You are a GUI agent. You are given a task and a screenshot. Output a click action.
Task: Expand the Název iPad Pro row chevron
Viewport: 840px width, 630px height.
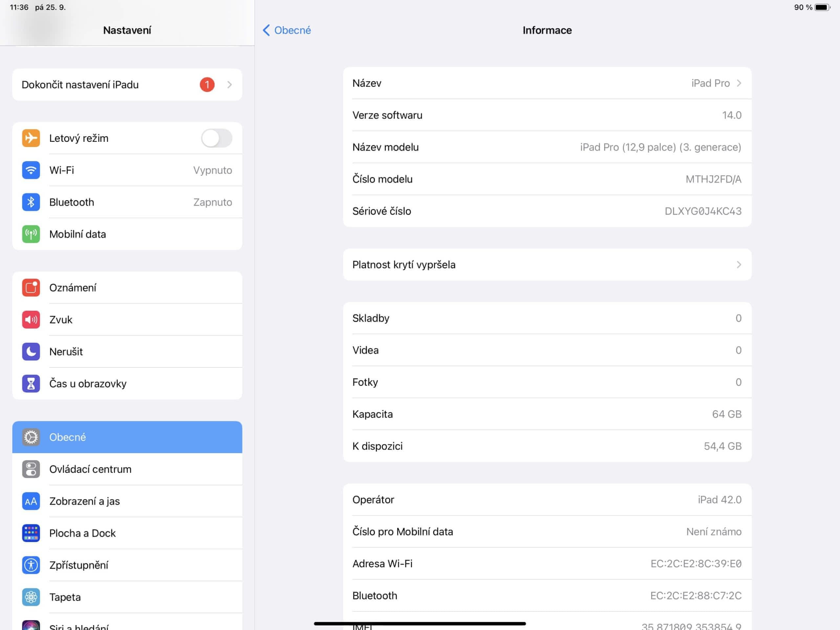coord(739,83)
